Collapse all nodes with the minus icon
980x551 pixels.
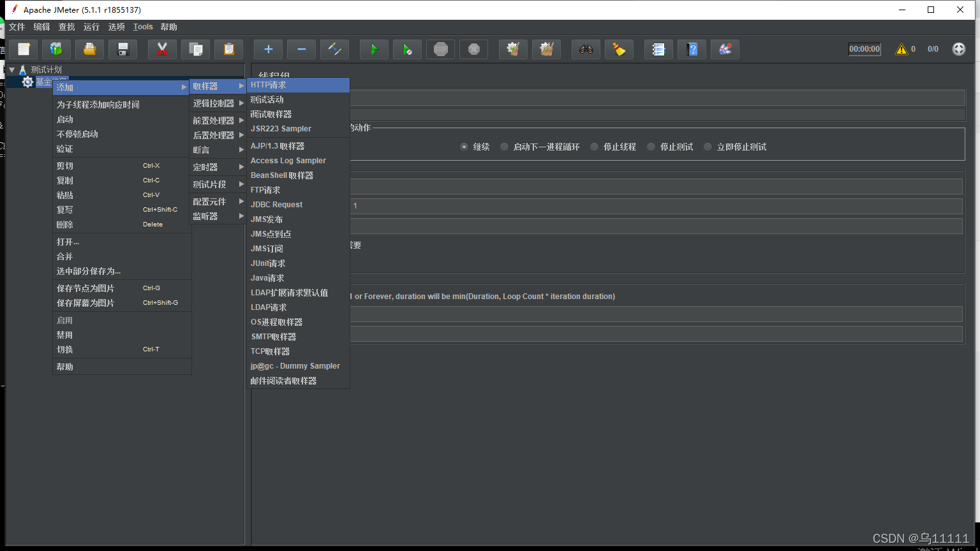point(302,49)
